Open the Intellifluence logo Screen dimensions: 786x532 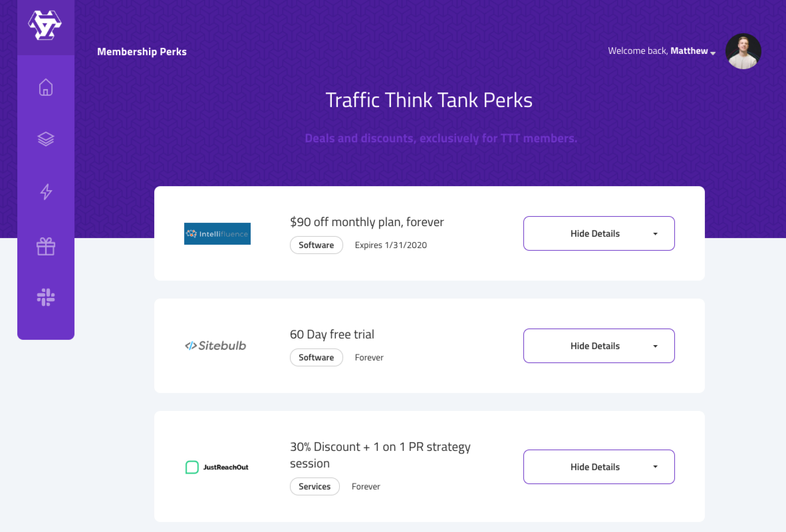click(x=217, y=233)
